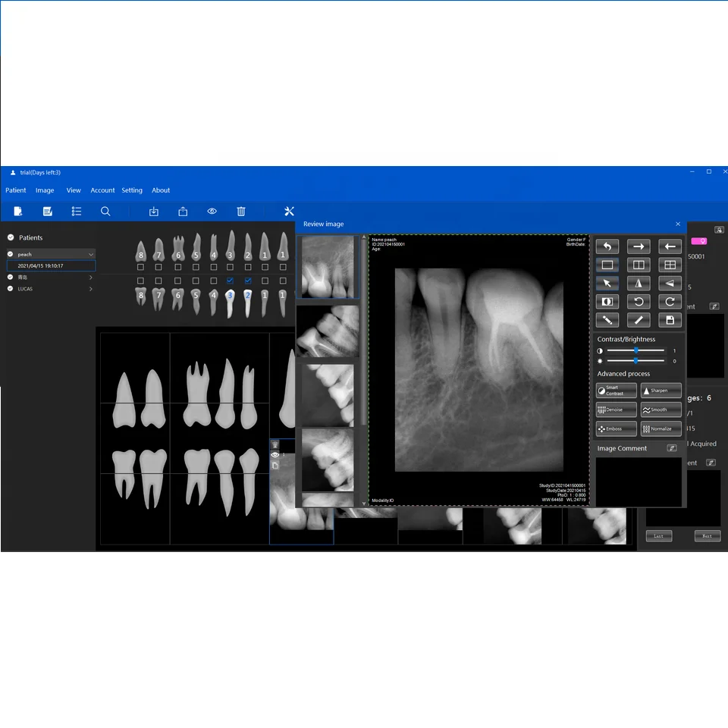
Task: Check lower tooth 7 checkbox
Action: [158, 281]
